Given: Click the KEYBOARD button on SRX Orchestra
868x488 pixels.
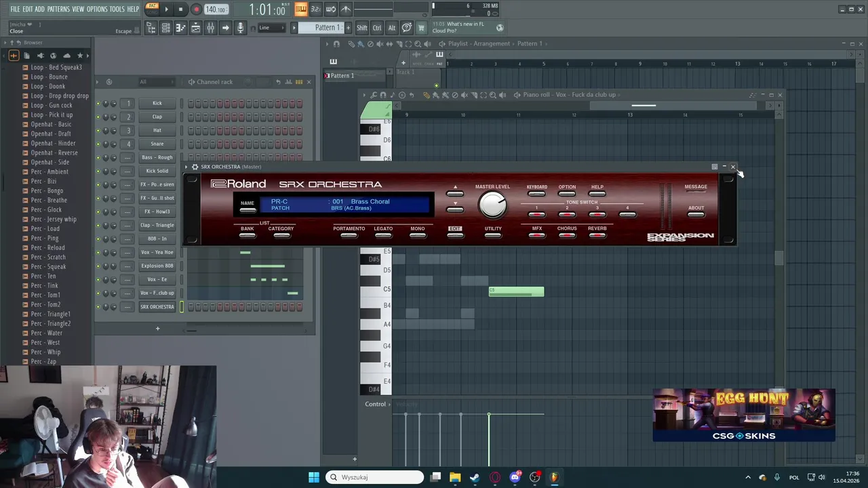Looking at the screenshot, I should 536,193.
